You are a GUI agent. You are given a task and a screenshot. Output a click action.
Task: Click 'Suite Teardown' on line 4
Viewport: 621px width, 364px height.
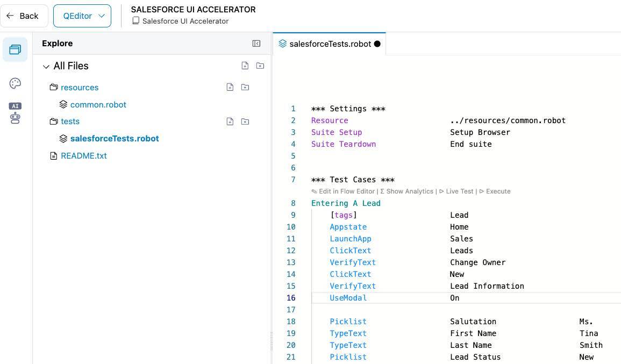344,144
